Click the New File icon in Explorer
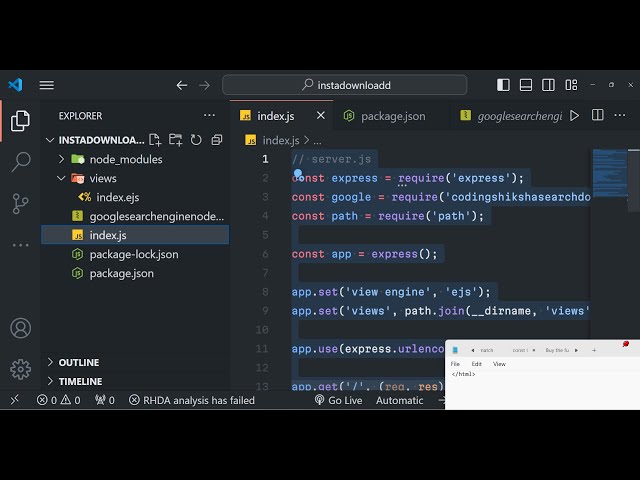640x480 pixels. pyautogui.click(x=157, y=140)
